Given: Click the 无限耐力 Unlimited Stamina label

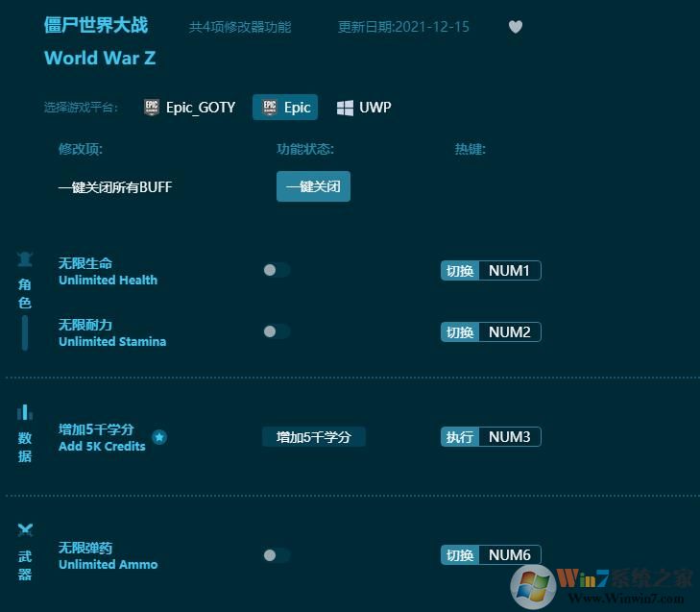Looking at the screenshot, I should (x=112, y=332).
